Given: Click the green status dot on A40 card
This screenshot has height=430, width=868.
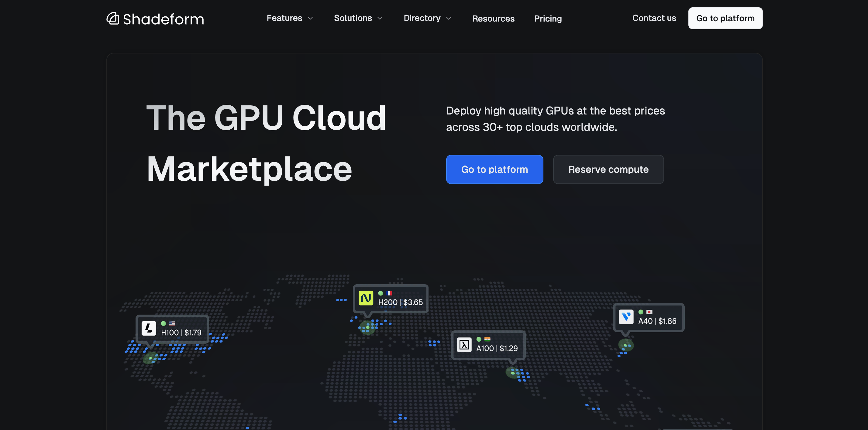Looking at the screenshot, I should 641,312.
